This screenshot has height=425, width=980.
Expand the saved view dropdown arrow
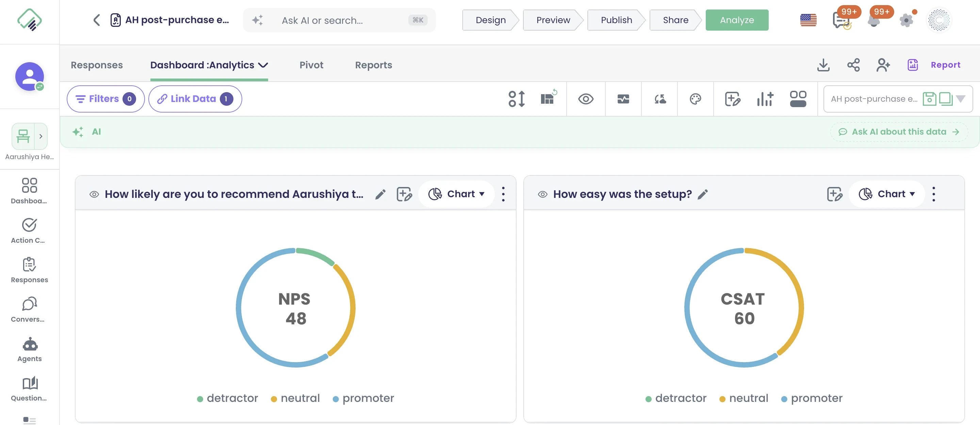(961, 99)
